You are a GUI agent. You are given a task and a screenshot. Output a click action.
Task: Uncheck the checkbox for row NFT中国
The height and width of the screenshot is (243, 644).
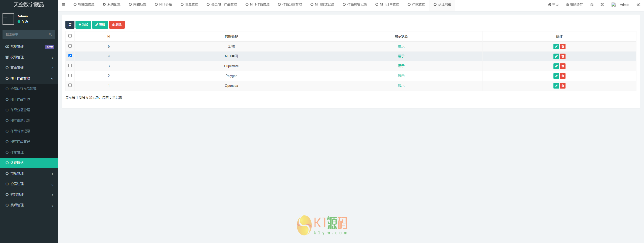tap(70, 56)
